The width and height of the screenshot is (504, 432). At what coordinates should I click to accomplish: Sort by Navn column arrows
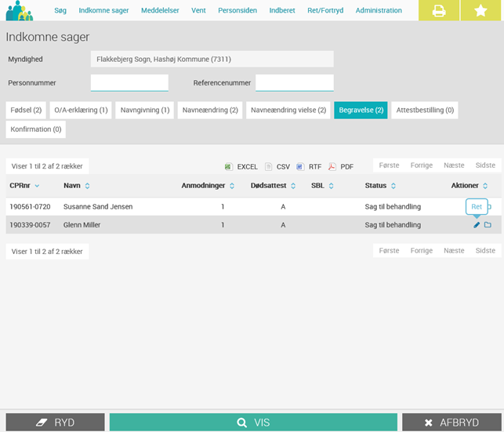[87, 186]
